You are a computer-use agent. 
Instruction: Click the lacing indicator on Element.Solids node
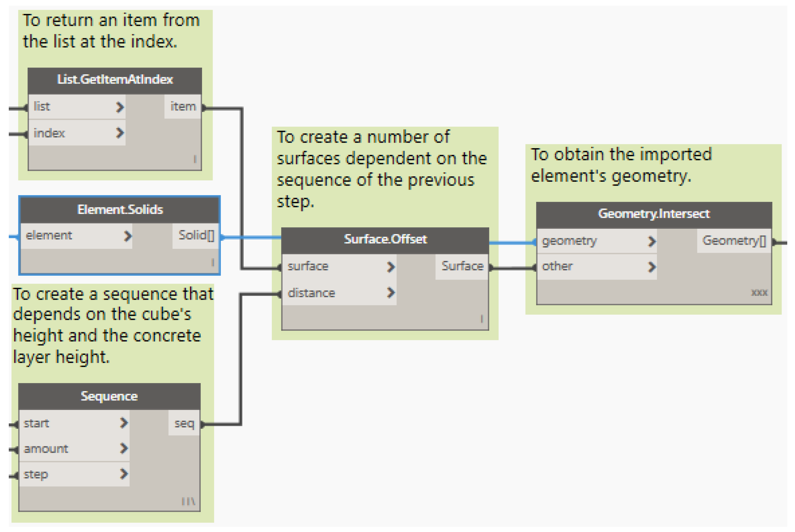(213, 262)
